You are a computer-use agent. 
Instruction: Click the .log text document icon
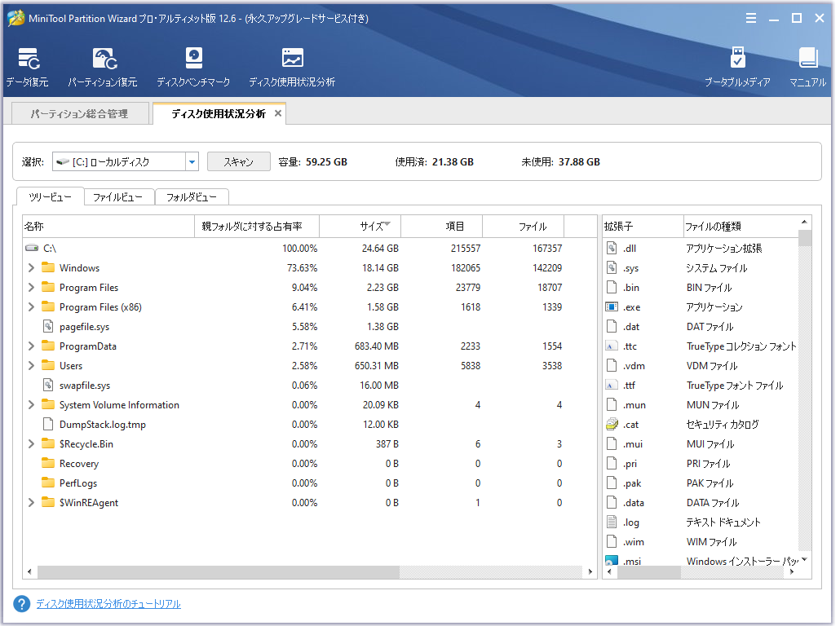pyautogui.click(x=612, y=522)
